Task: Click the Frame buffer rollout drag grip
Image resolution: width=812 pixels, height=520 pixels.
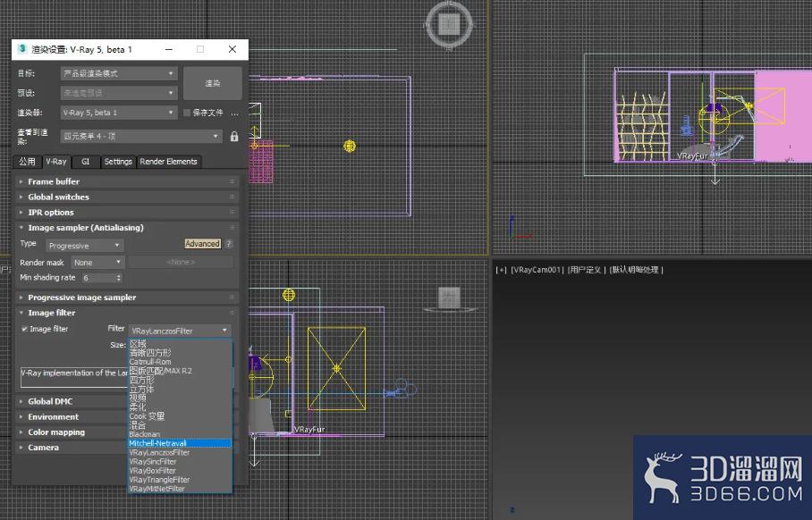Action: 232,181
